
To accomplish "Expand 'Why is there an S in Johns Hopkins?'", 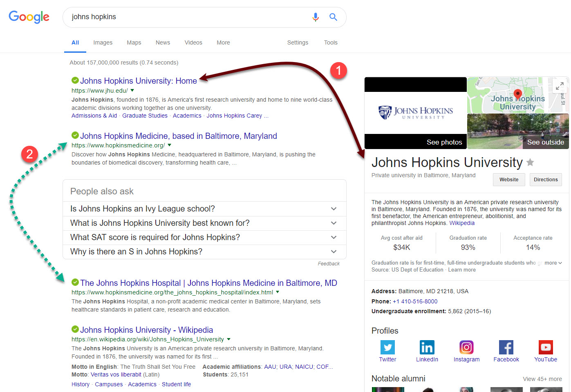I will point(334,252).
